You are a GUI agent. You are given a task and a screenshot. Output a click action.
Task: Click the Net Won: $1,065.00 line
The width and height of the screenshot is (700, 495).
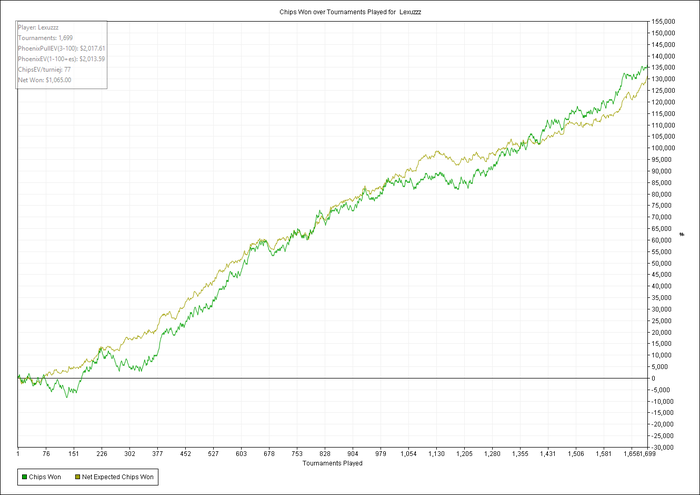(x=45, y=80)
